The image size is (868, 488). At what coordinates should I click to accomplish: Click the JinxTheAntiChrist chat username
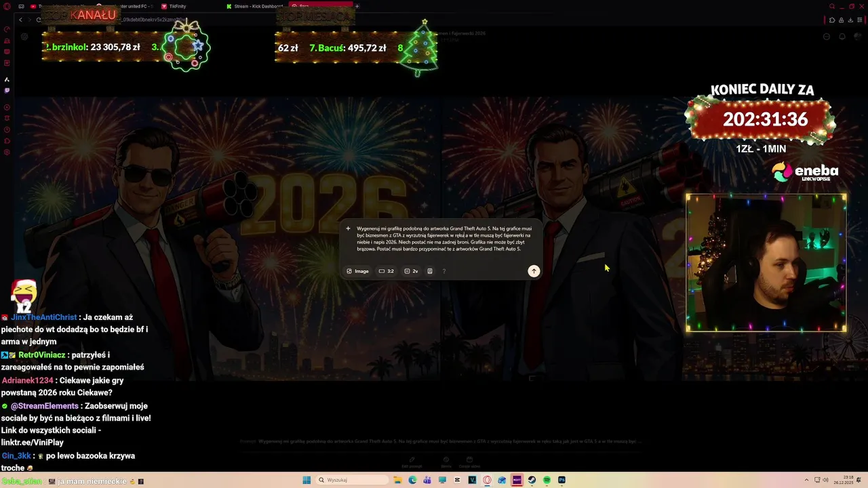(44, 317)
